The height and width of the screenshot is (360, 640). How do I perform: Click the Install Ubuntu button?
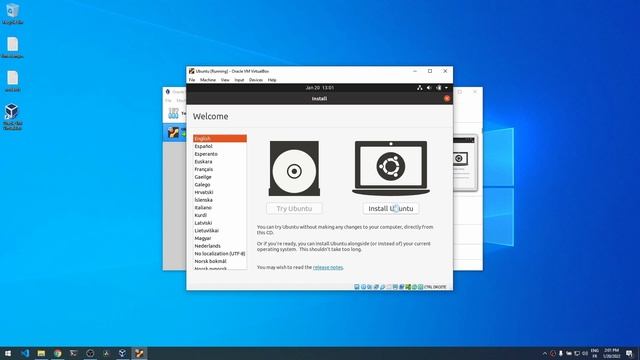point(391,209)
